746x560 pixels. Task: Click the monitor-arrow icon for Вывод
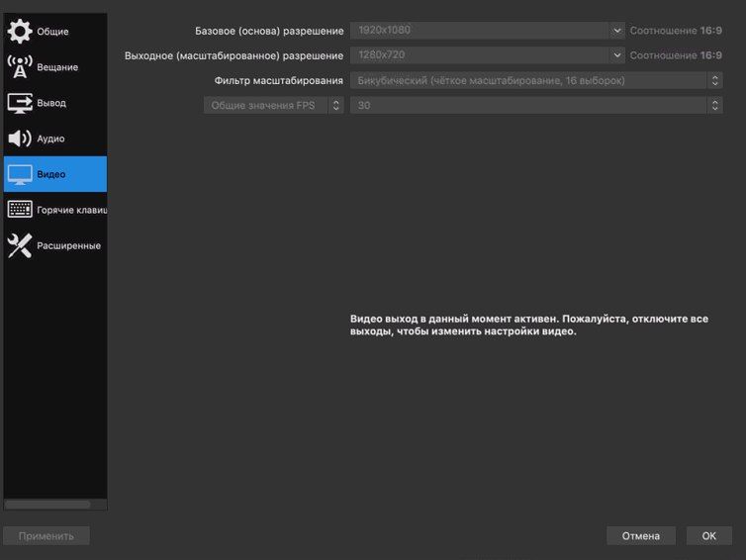point(20,103)
